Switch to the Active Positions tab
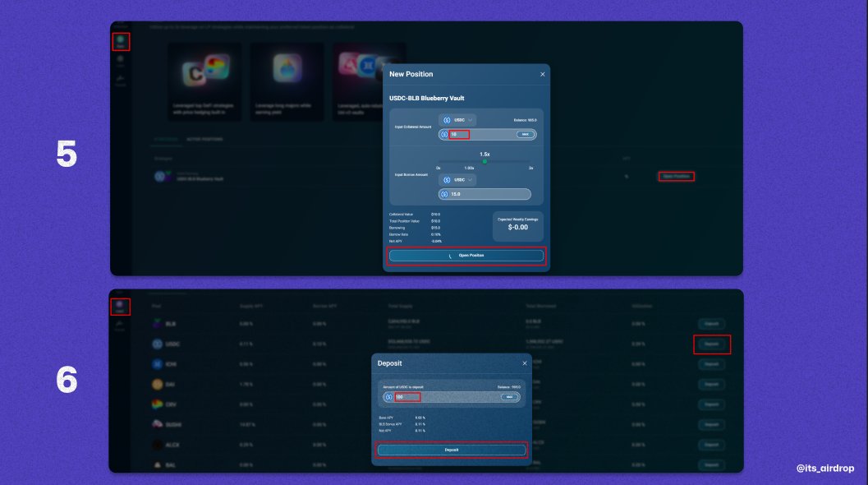Screen dimensions: 868x485 (x=204, y=139)
